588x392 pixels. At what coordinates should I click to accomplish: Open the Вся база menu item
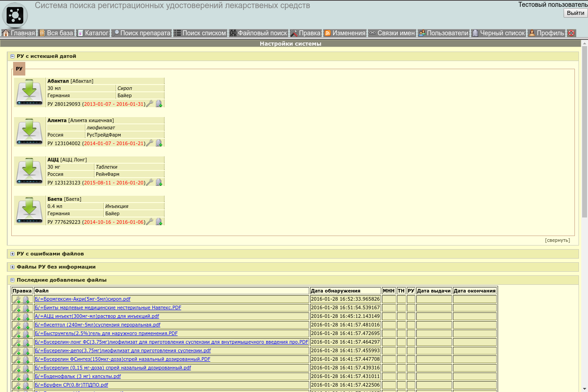(x=56, y=33)
